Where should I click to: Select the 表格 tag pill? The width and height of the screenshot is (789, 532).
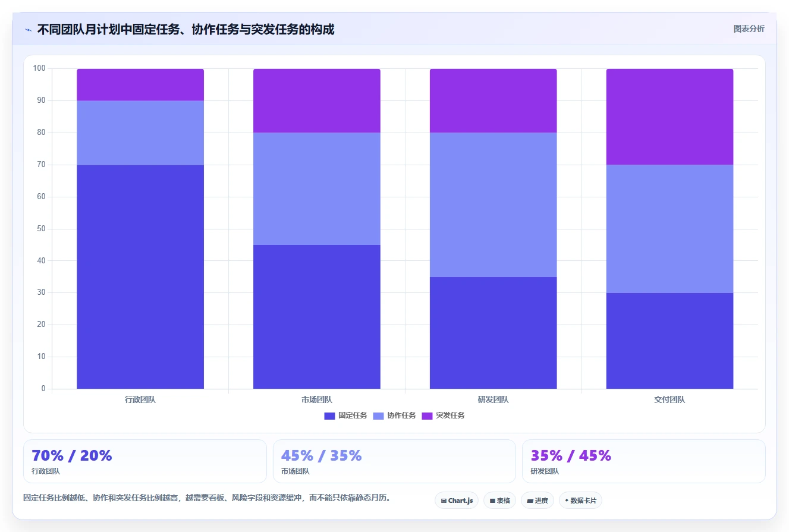pyautogui.click(x=499, y=500)
